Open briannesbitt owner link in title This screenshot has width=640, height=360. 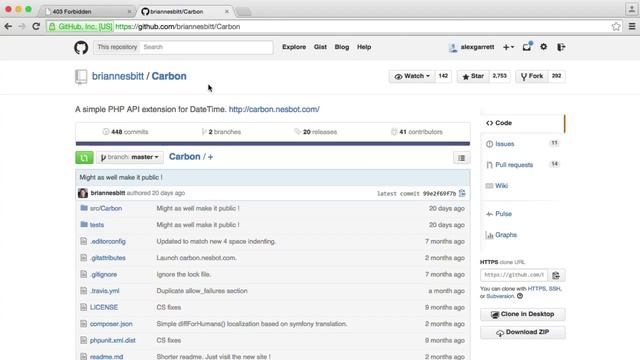pyautogui.click(x=118, y=76)
